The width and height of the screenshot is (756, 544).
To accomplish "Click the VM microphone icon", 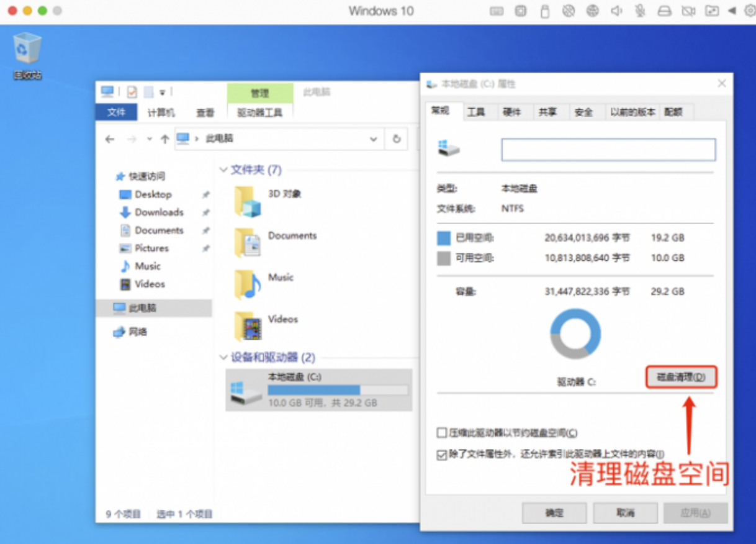I will (x=640, y=11).
